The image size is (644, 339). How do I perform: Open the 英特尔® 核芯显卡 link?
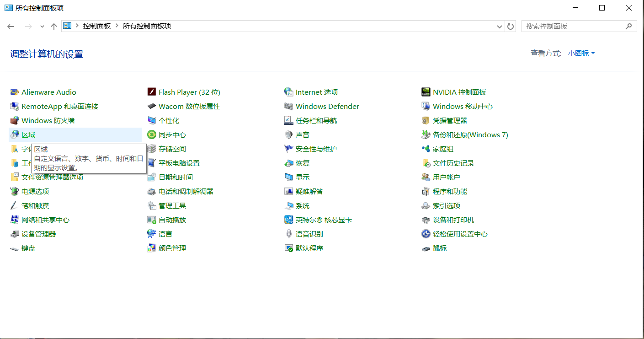click(324, 220)
